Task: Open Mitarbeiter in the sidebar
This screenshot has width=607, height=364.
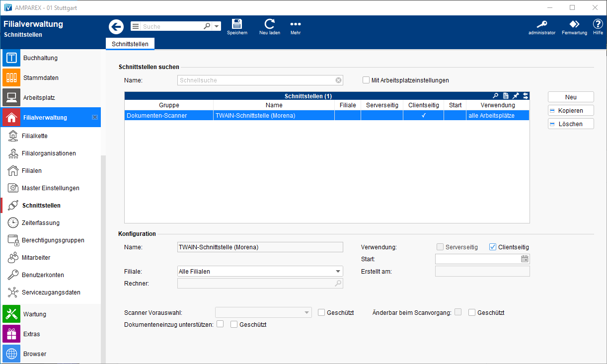Action: [36, 258]
